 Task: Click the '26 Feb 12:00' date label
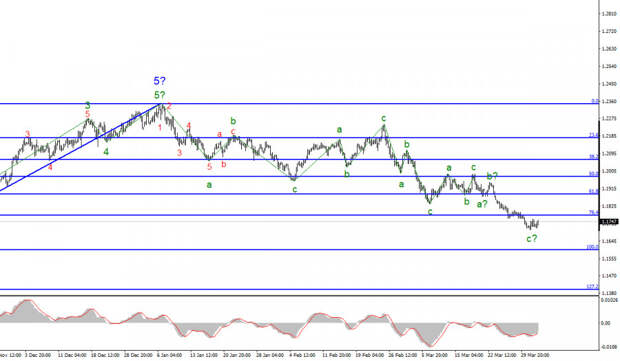tap(403, 355)
